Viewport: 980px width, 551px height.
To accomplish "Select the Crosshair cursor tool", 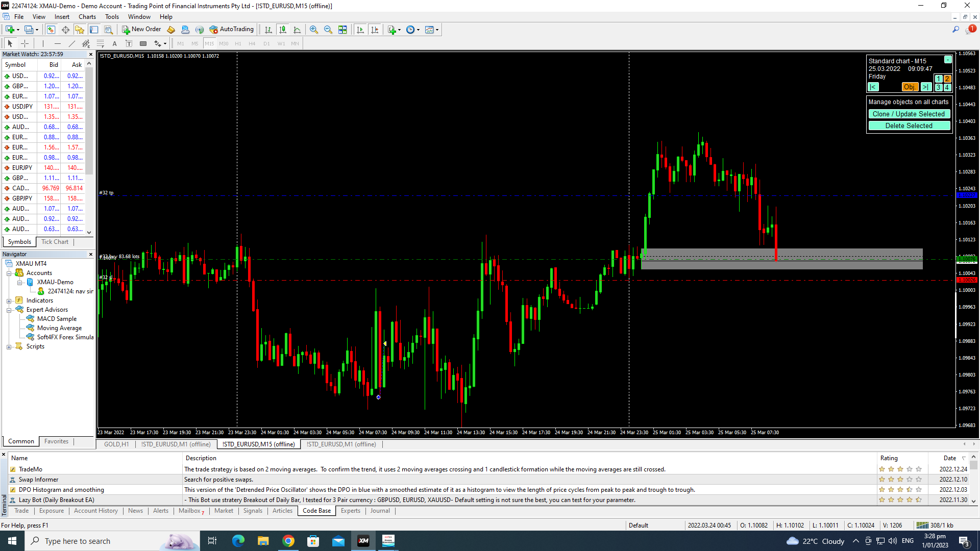I will 24,44.
